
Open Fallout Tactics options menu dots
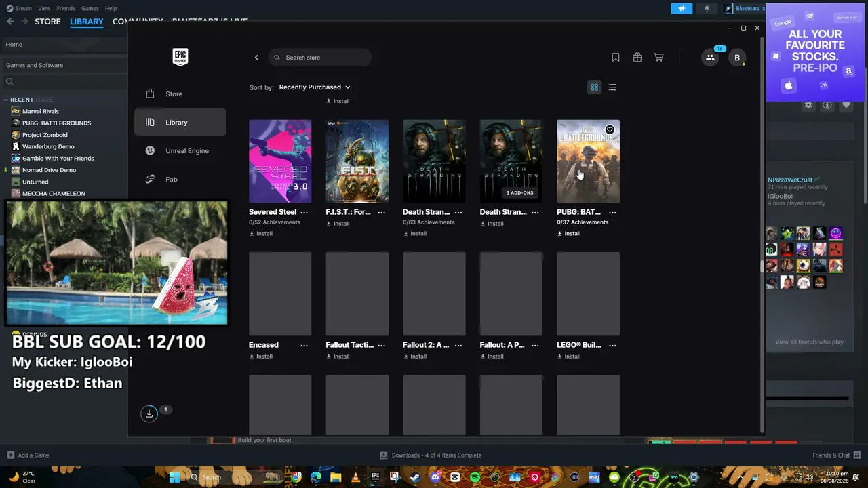[x=381, y=345]
